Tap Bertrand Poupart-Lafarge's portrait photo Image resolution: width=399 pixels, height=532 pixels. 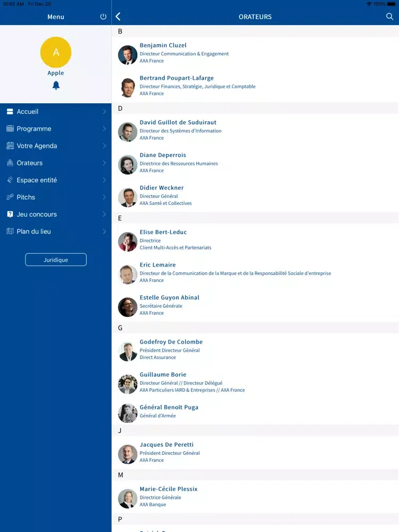(128, 88)
